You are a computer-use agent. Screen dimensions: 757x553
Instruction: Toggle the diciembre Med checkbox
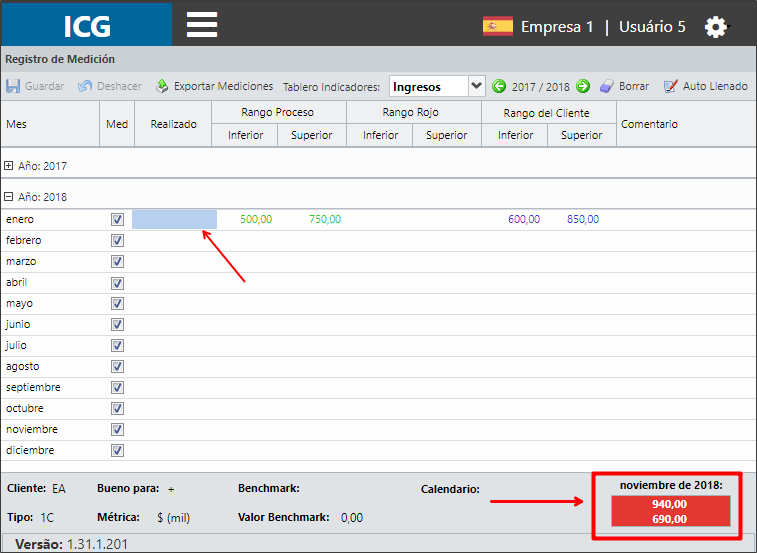pyautogui.click(x=117, y=450)
